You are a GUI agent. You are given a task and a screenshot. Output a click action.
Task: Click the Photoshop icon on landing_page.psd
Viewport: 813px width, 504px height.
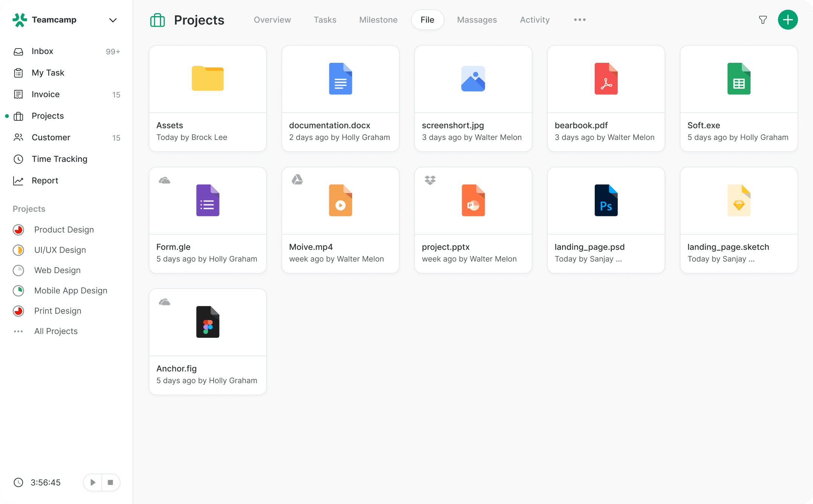[606, 200]
